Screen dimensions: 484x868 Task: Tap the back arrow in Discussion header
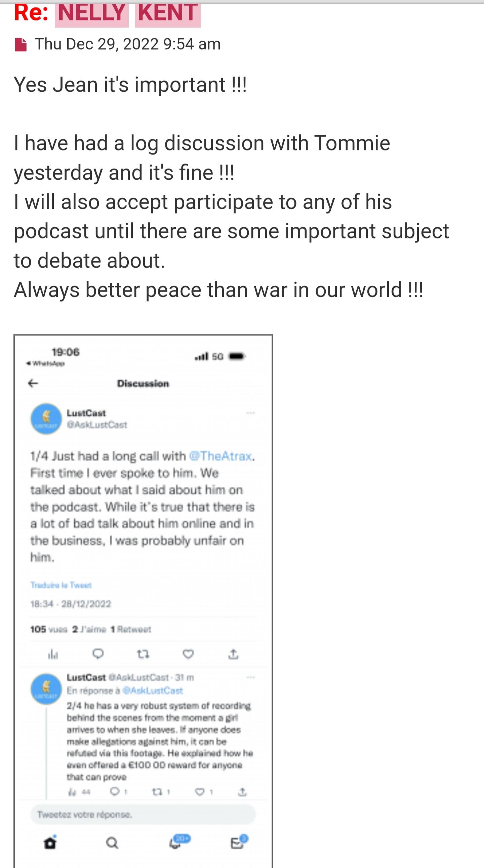click(33, 383)
